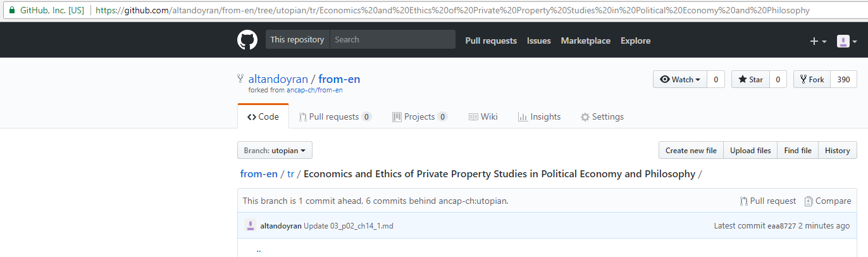Open the Wiki tab icon
Image resolution: width=868 pixels, height=257 pixels.
click(x=473, y=116)
